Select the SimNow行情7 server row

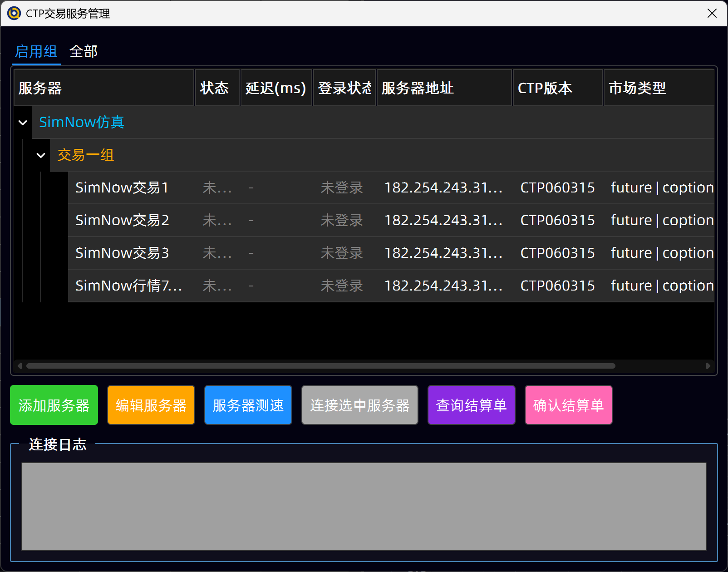[x=128, y=286]
